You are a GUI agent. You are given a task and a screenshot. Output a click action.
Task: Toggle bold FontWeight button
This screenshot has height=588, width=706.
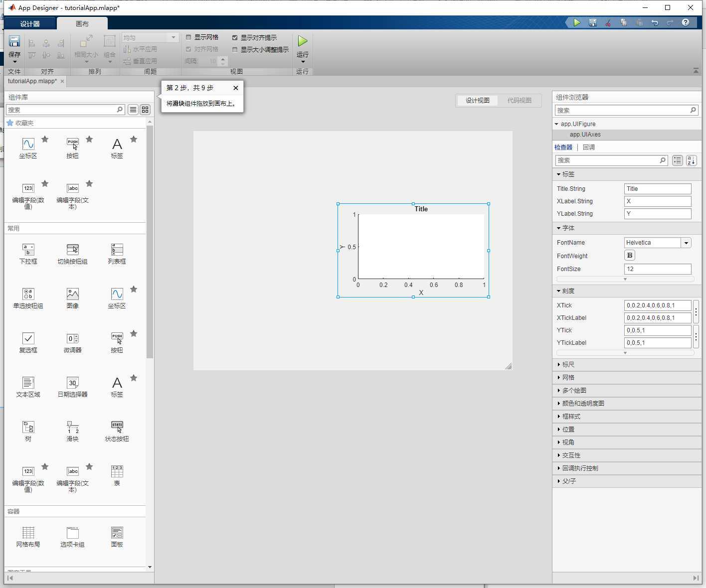click(630, 256)
